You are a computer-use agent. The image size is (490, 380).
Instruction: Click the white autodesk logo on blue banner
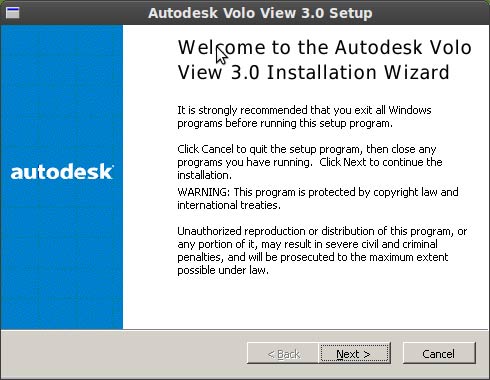tap(62, 172)
